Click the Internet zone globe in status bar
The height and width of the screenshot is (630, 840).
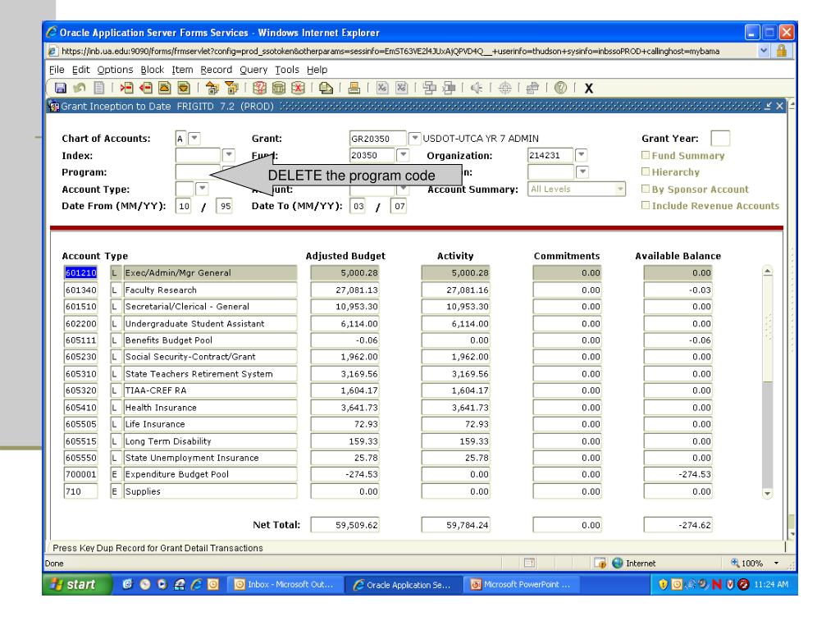(618, 563)
